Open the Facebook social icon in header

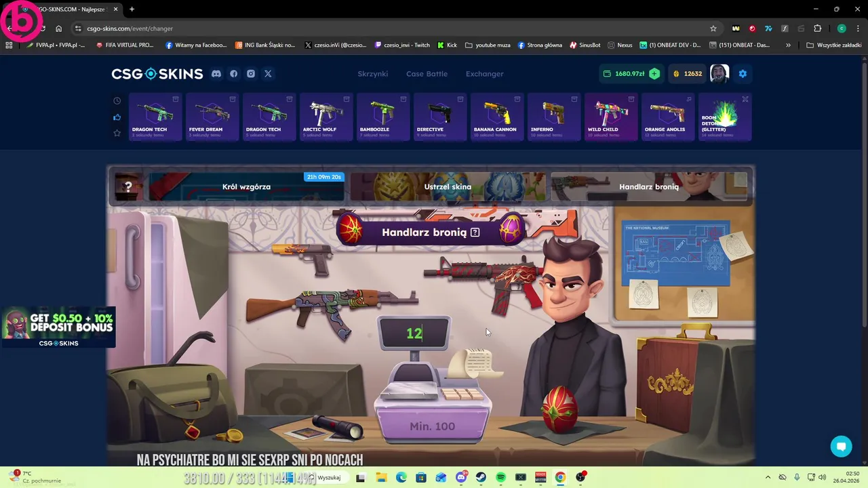click(x=233, y=74)
